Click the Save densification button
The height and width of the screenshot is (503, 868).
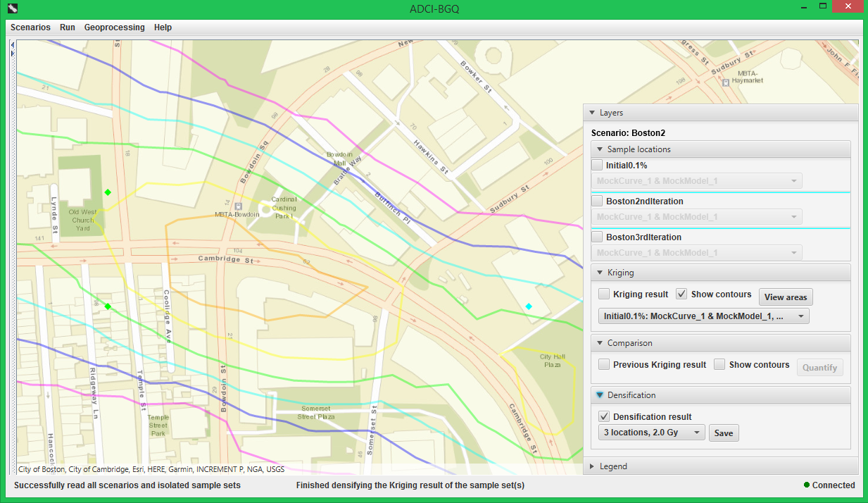724,433
